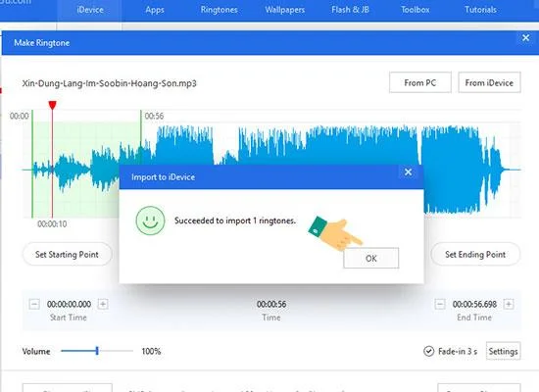Go to the Flash & JB tab
The image size is (539, 392).
point(350,10)
